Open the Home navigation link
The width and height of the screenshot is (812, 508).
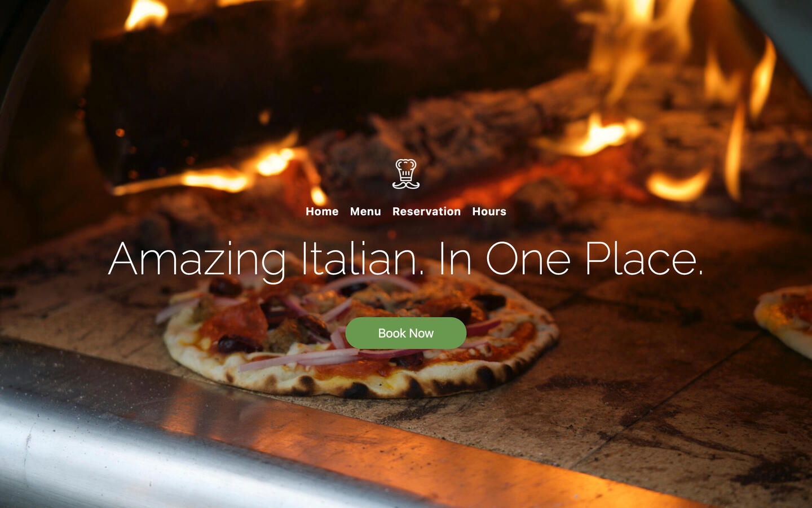(x=322, y=212)
